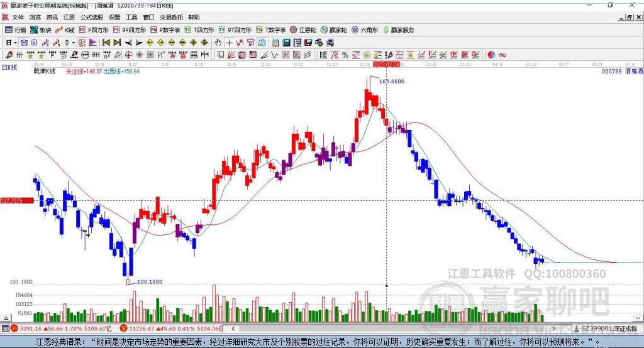Viewport: 644px width, 348px height.
Task: Open the 六角形 hexagon tool
Action: [x=365, y=30]
